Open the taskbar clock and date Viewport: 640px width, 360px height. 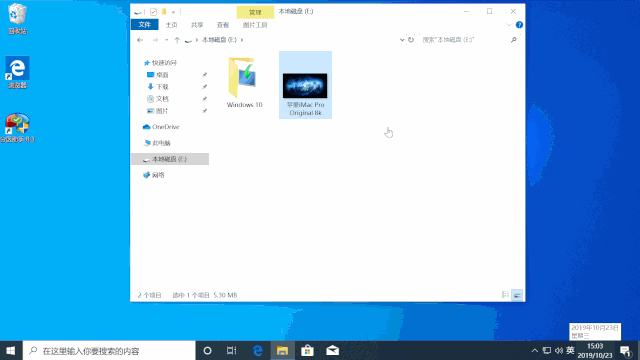click(x=595, y=351)
